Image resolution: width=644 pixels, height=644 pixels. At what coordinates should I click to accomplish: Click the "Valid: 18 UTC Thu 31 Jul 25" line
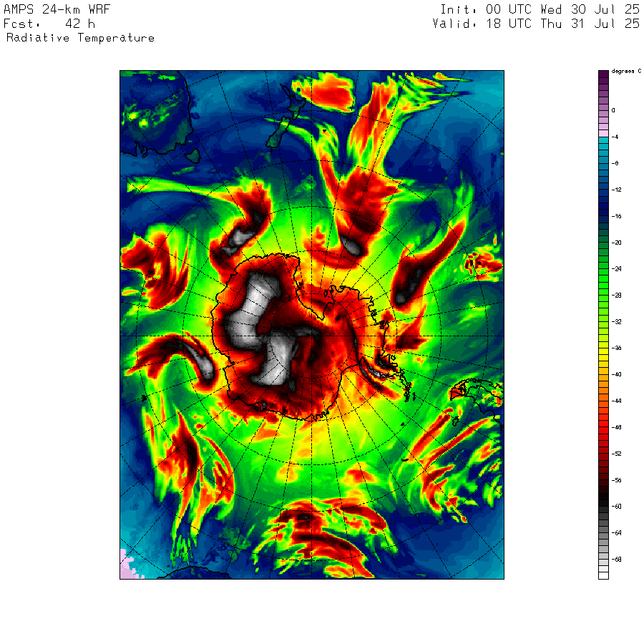click(x=537, y=24)
